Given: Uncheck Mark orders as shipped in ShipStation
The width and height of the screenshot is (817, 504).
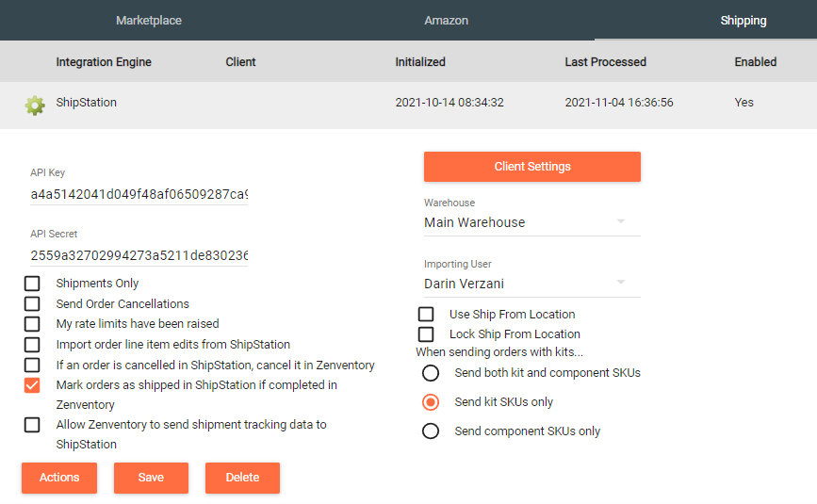Looking at the screenshot, I should point(32,385).
